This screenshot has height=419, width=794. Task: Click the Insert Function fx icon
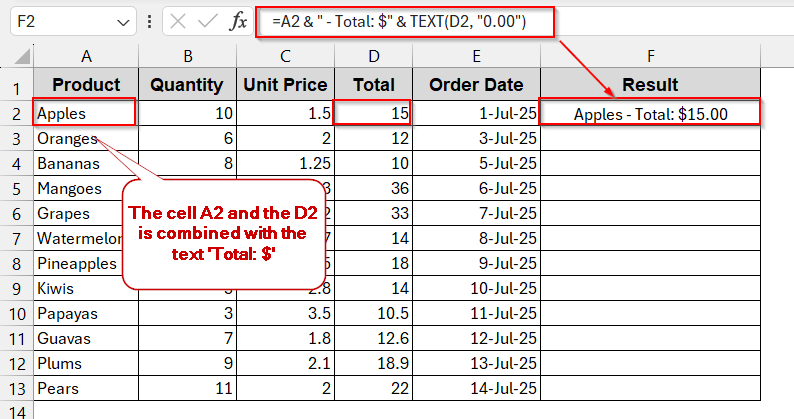click(238, 21)
